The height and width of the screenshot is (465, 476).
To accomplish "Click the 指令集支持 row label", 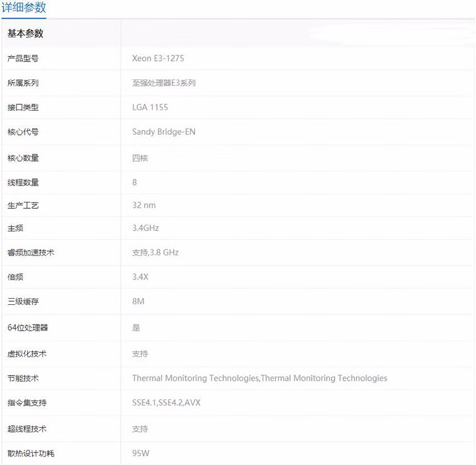I will tap(27, 403).
